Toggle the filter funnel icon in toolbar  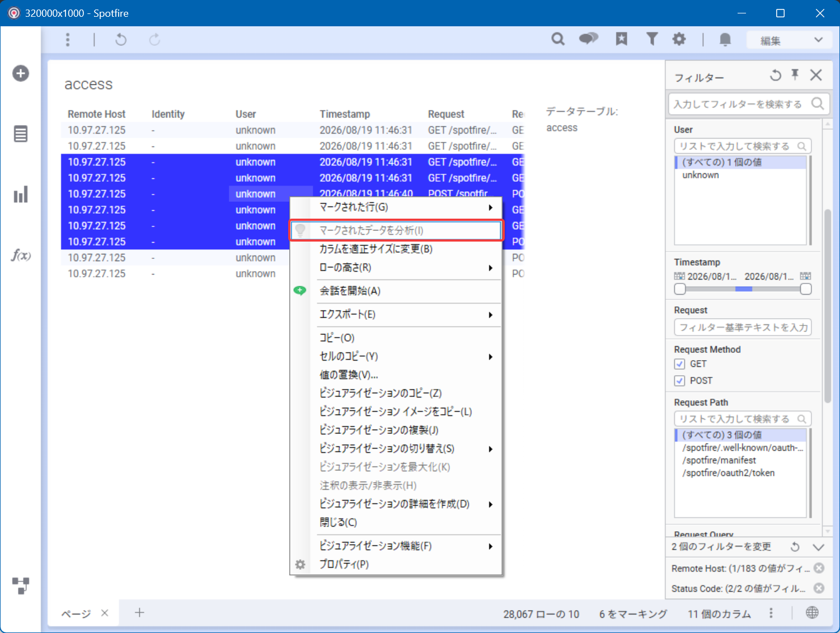point(652,39)
